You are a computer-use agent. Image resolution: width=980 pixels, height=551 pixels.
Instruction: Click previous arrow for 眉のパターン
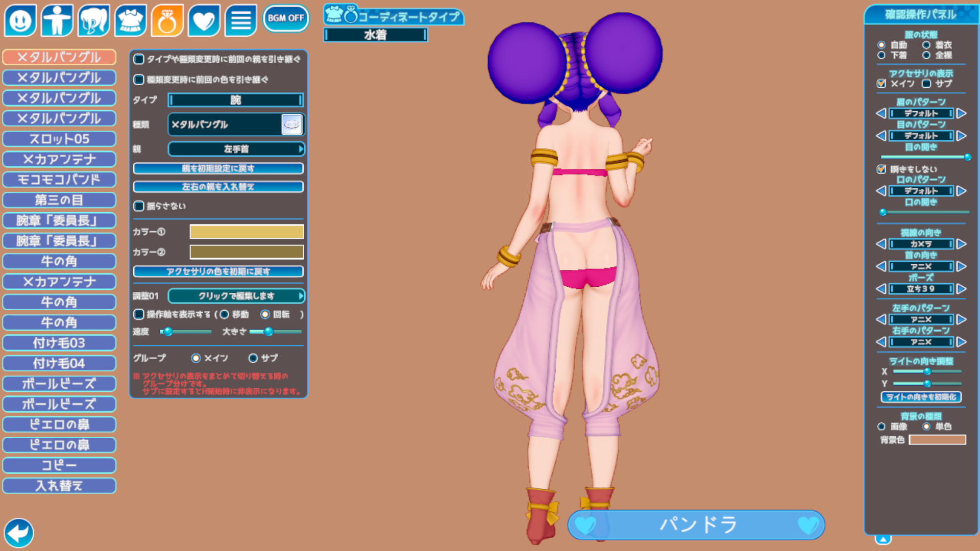click(x=881, y=113)
